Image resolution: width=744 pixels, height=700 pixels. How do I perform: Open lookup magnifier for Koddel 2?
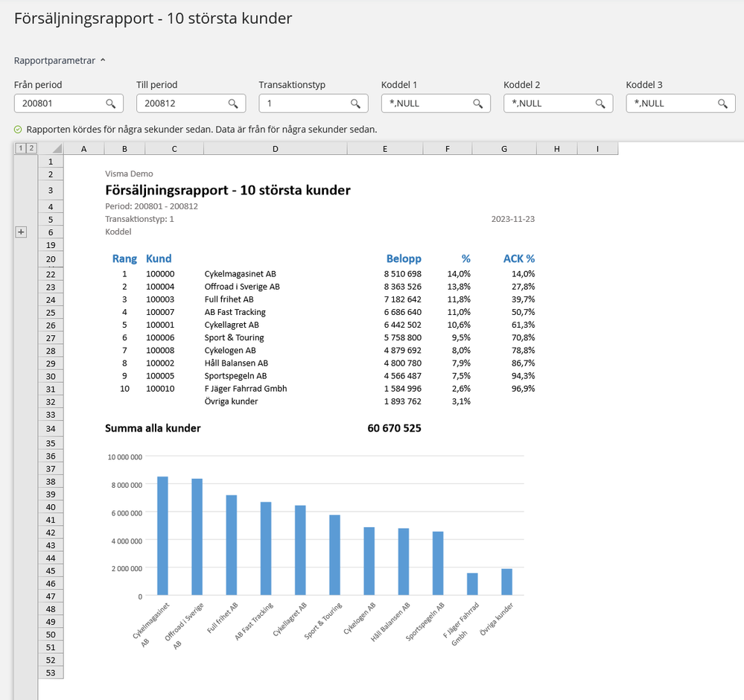coord(599,104)
